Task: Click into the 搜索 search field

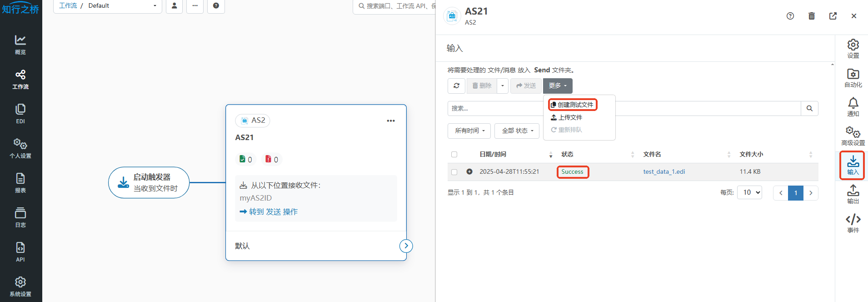Action: (495, 108)
